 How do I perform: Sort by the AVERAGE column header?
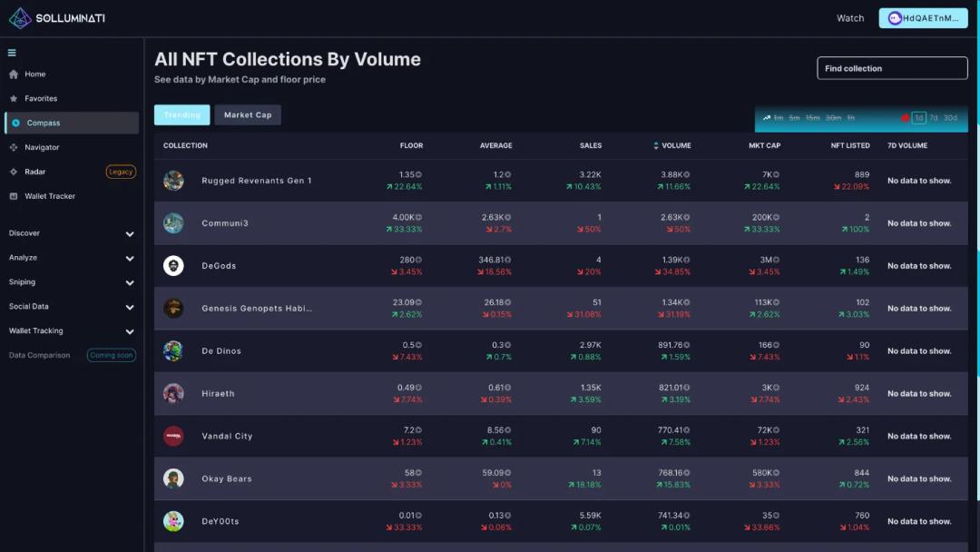tap(495, 145)
